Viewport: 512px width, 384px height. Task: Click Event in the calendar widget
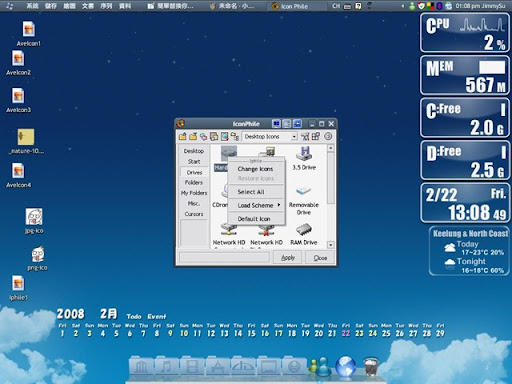point(157,316)
